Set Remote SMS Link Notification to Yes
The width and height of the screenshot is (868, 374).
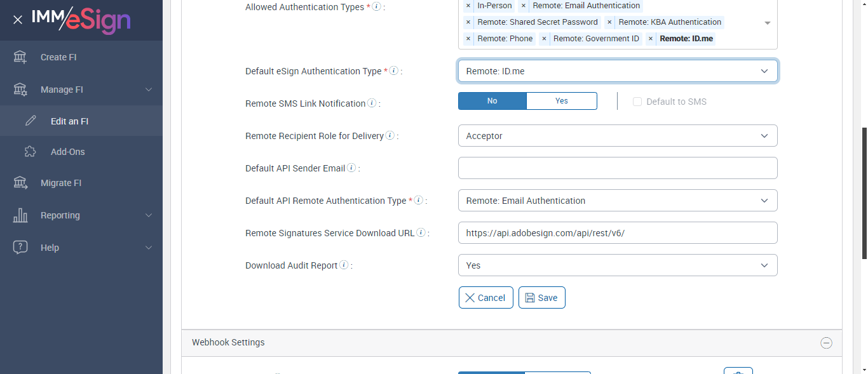tap(562, 101)
